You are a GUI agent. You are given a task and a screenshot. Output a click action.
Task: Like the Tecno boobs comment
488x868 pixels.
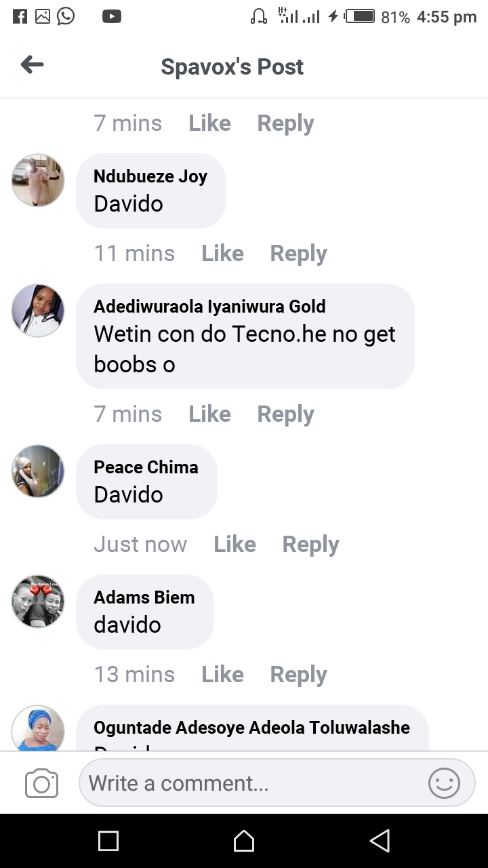209,414
